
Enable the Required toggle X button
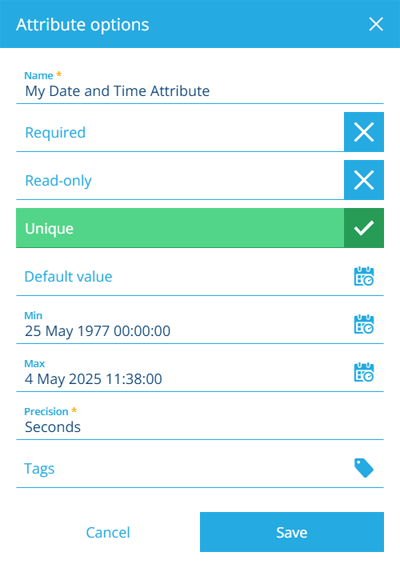click(x=364, y=132)
